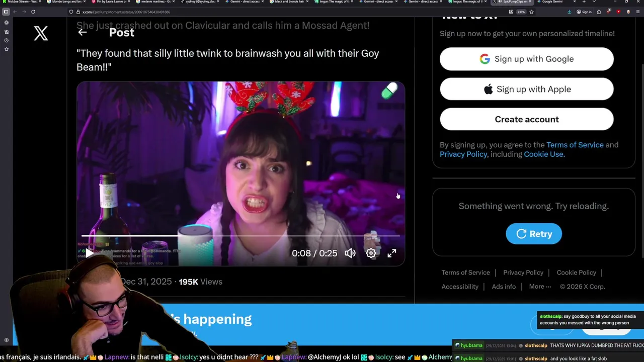This screenshot has width=644, height=362.
Task: Click the browser forward arrow
Action: point(24,12)
